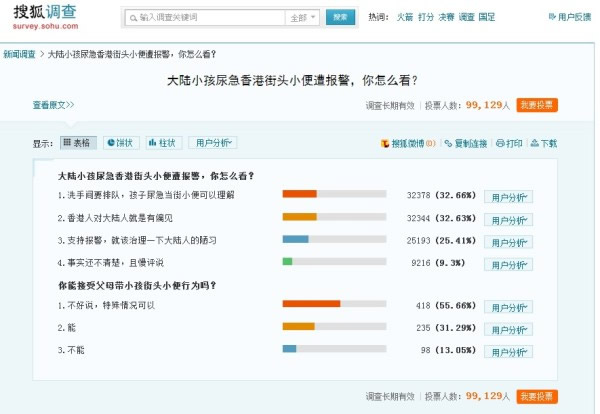Expand the 用户分析 dropdown in display toolbar
The width and height of the screenshot is (600, 414).
pos(213,143)
